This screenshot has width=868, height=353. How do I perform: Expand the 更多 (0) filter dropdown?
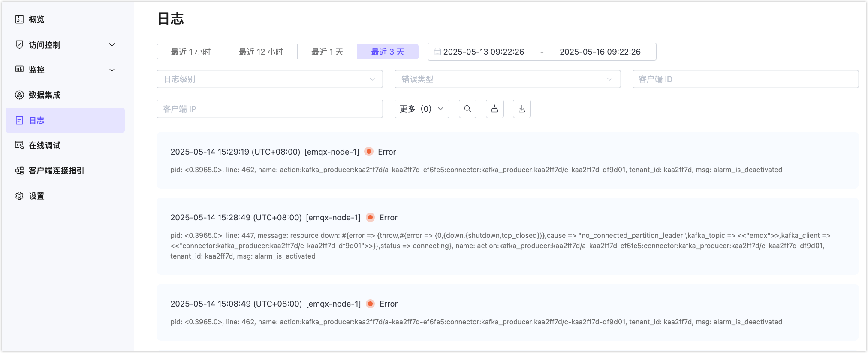coord(422,109)
